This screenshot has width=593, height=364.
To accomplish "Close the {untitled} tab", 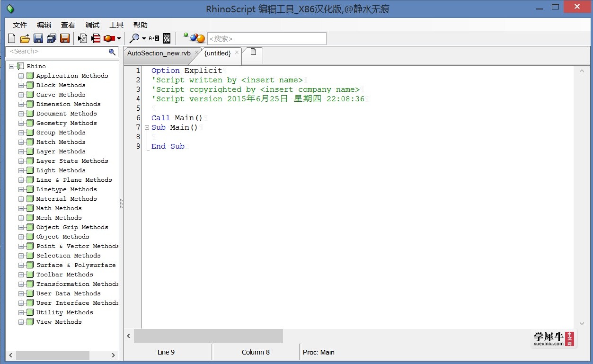I will [237, 53].
